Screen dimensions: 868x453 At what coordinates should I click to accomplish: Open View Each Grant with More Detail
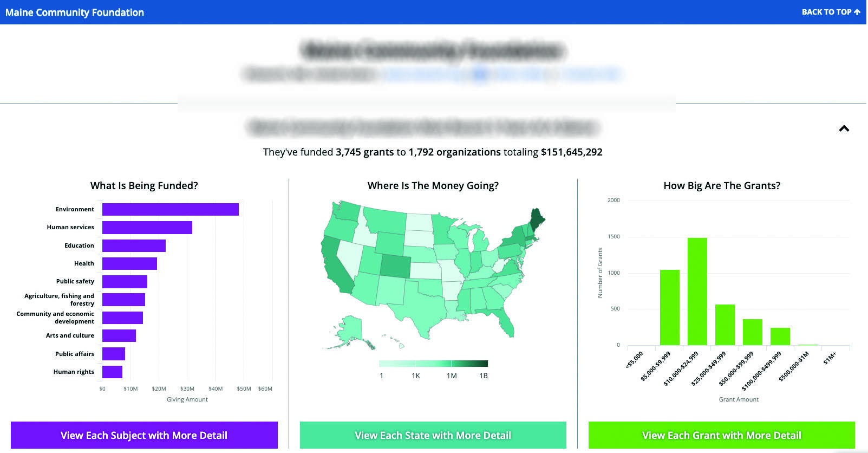click(x=721, y=435)
